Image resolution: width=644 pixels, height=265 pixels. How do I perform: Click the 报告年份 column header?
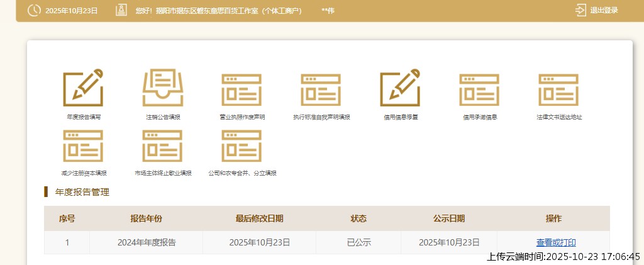coord(146,218)
